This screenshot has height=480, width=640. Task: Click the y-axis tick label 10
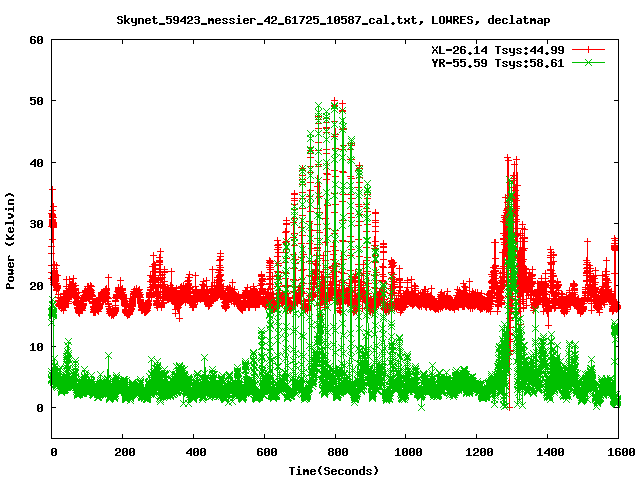coord(36,347)
